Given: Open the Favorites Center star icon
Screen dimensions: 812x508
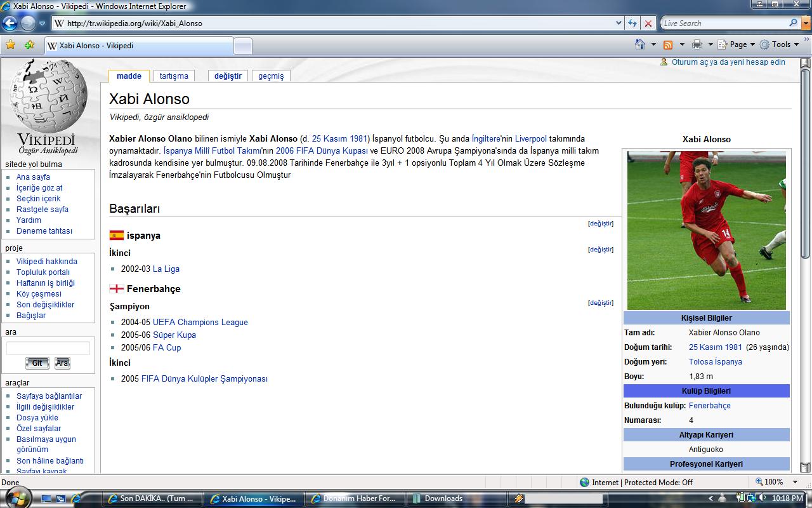Looking at the screenshot, I should pyautogui.click(x=10, y=45).
